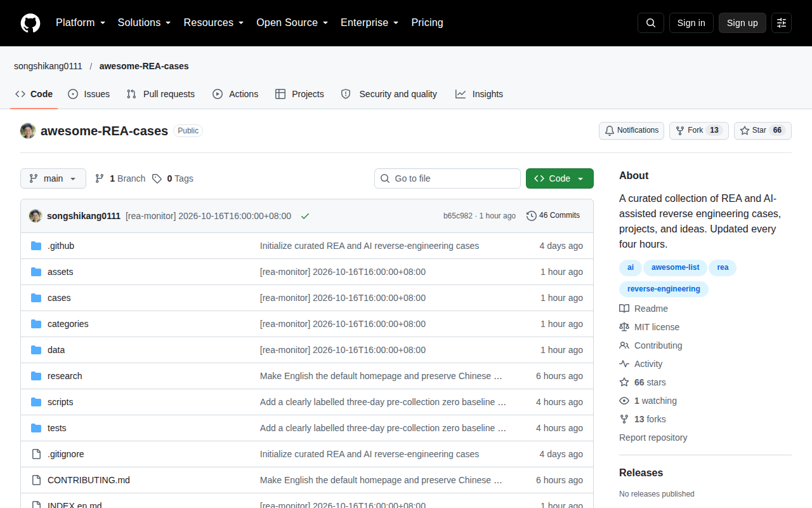Viewport: 812px width, 508px height.
Task: Open the appearance settings icon button
Action: pos(782,23)
